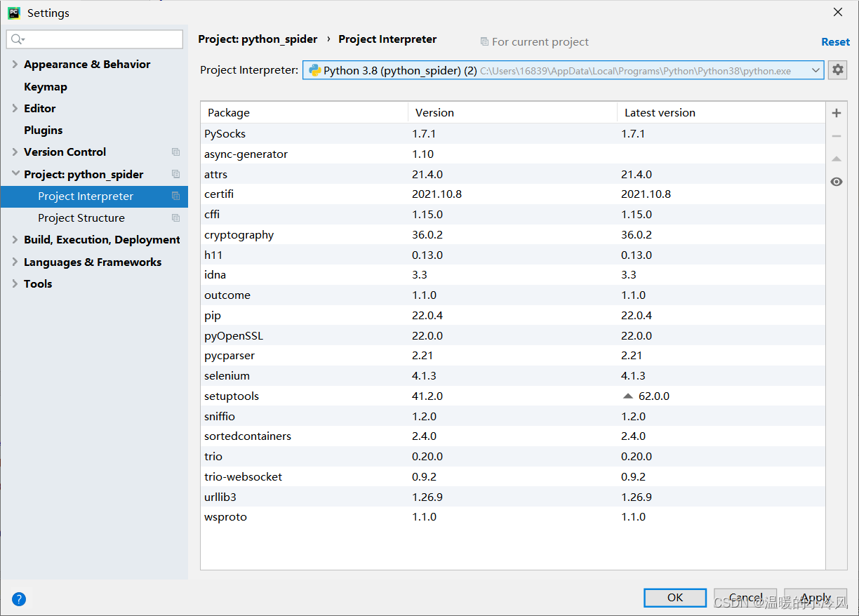The image size is (859, 616).
Task: Click the copy icon next to Project: python_spider
Action: click(x=175, y=174)
